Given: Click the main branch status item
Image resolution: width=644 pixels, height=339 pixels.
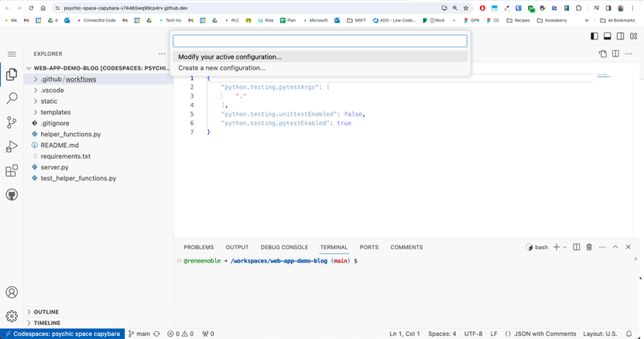Looking at the screenshot, I should pos(139,334).
